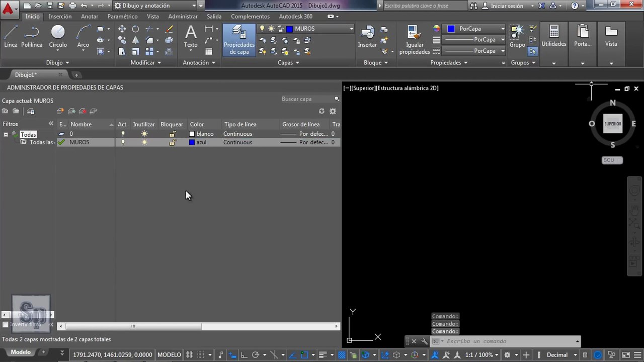Viewport: 644px width, 362px height.
Task: Expand the Dibujo panel
Action: click(x=57, y=63)
